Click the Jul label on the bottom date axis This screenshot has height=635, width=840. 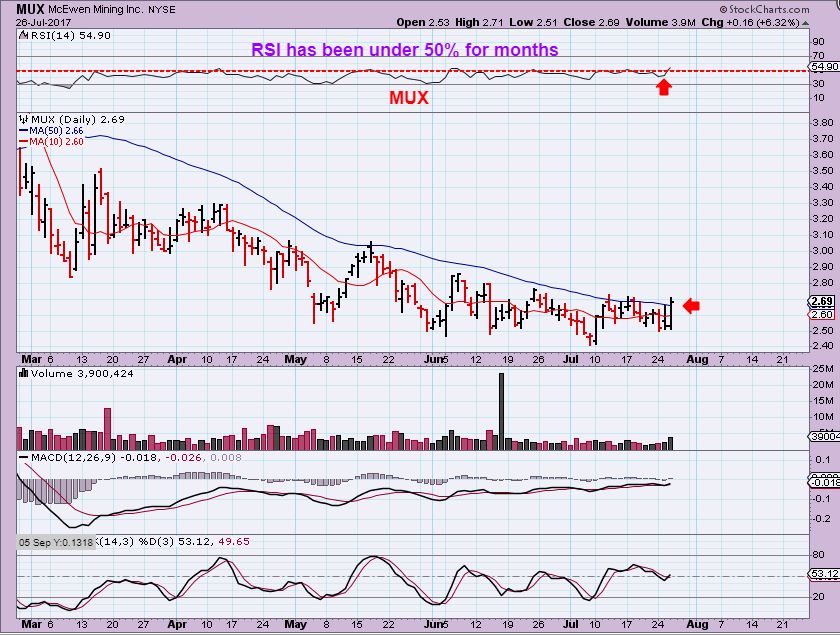[x=571, y=624]
